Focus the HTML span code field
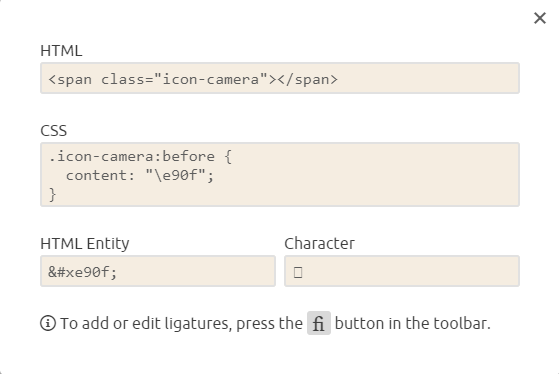Image resolution: width=559 pixels, height=374 pixels. 280,78
